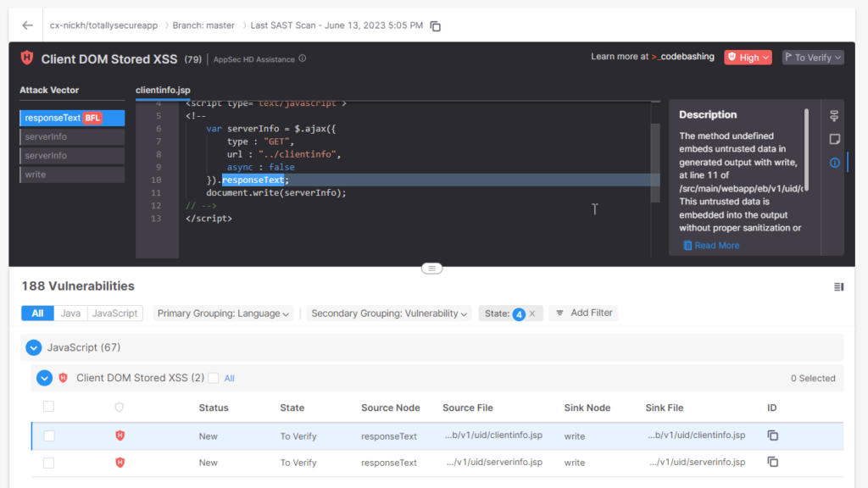Select the info icon in right sidebar
Screen dimensions: 868x488
(834, 163)
